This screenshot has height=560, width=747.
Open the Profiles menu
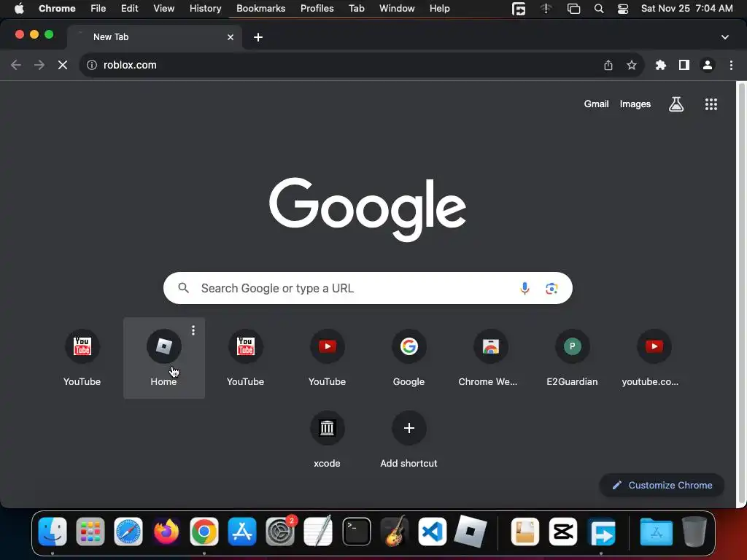coord(317,8)
